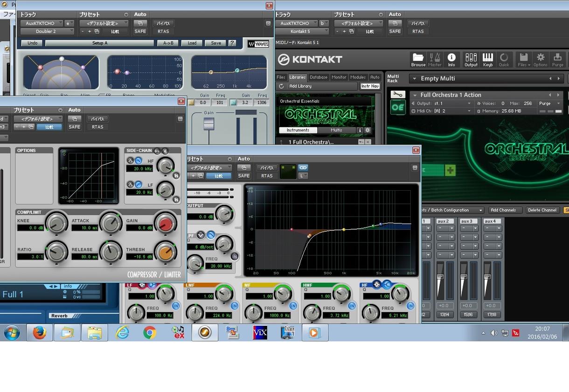Click the Undo button in Doubler
Viewport: 569px width, 392px height.
tap(32, 43)
